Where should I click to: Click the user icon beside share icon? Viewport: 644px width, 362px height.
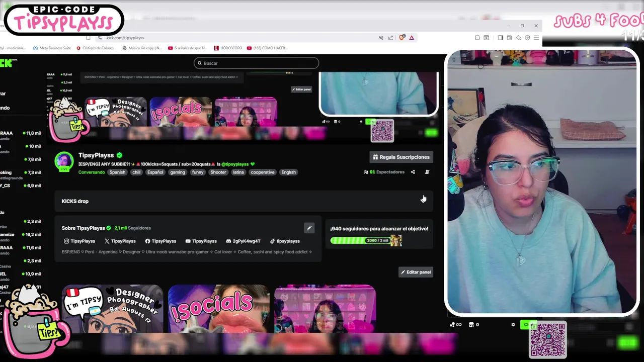(427, 172)
